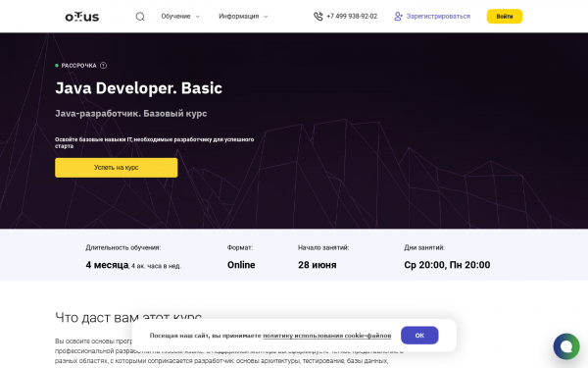588x368 pixels.
Task: Click the Online format value
Action: pos(241,265)
